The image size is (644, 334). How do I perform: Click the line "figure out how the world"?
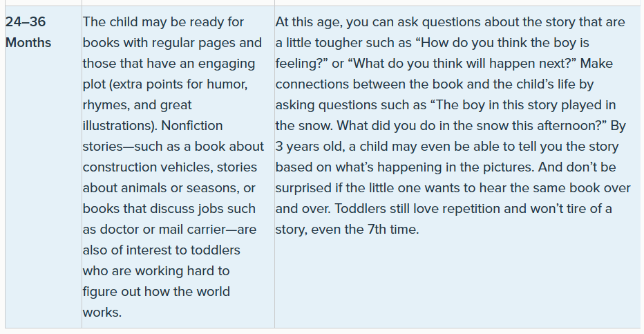point(156,291)
